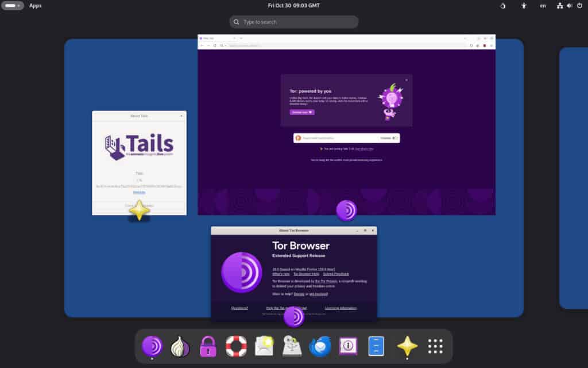Click the DuckDuckGo icon in the search box
The image size is (588, 368).
tap(299, 138)
